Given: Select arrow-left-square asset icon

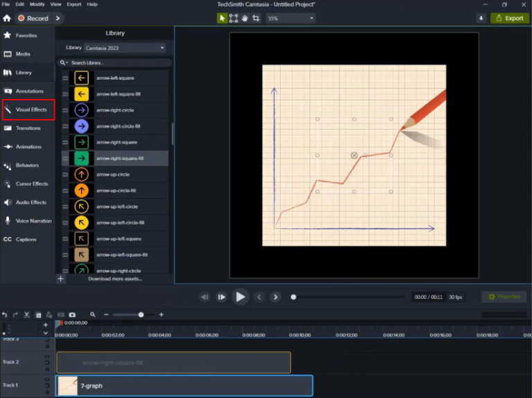Looking at the screenshot, I should (x=82, y=78).
